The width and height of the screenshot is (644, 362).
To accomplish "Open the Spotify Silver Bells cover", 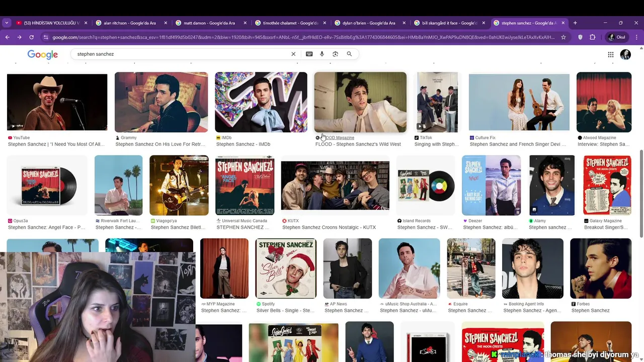I will [x=286, y=268].
